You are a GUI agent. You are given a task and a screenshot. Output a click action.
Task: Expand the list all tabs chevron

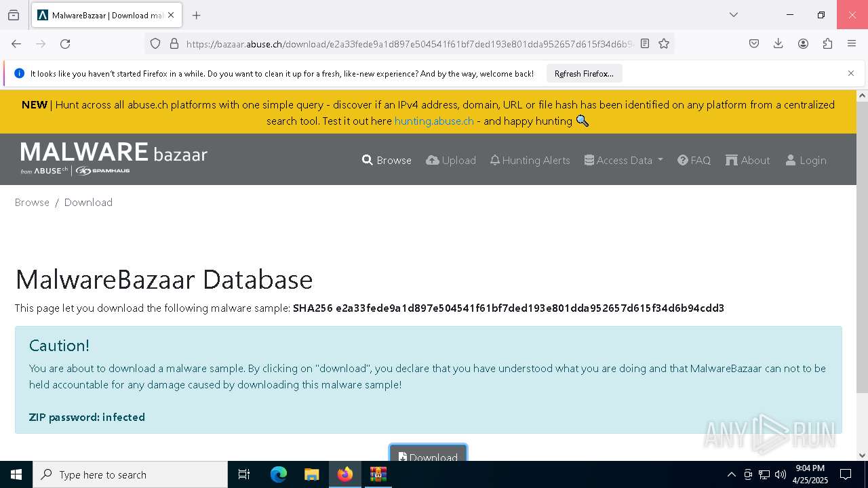point(733,15)
